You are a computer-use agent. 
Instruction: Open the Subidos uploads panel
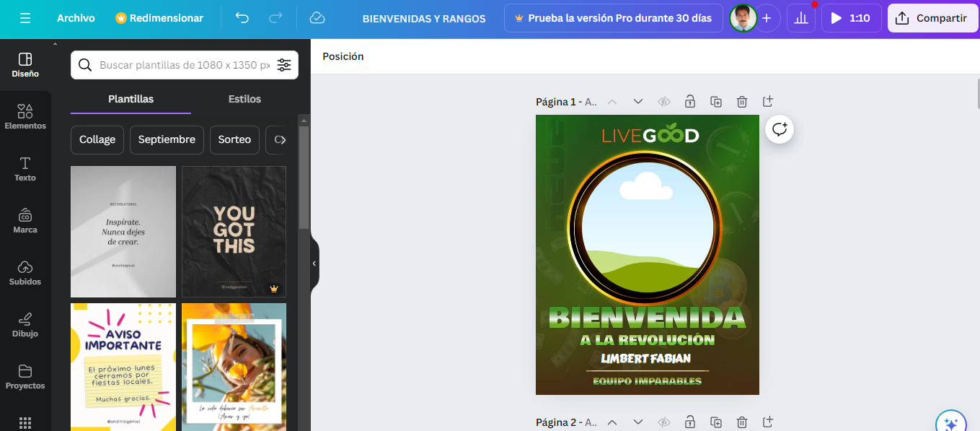(25, 273)
